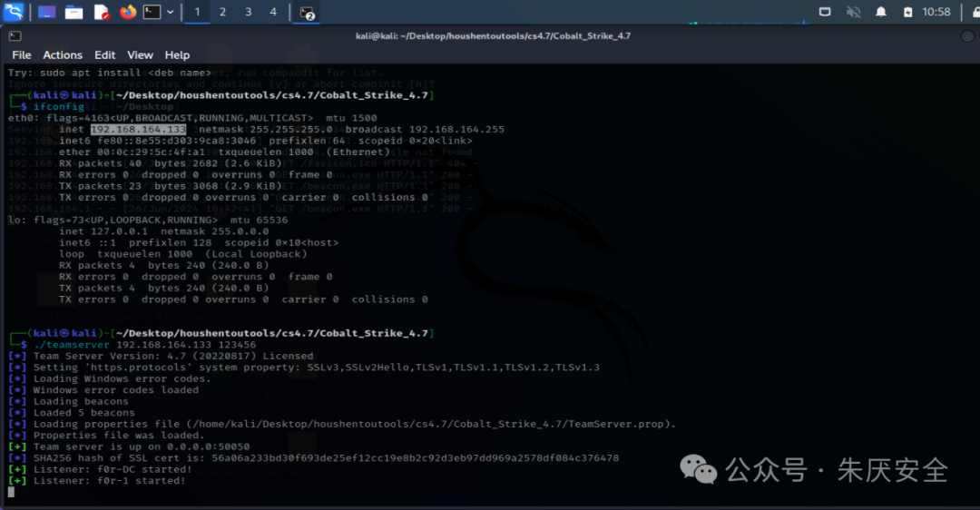The width and height of the screenshot is (980, 510).
Task: Click 'Windows error codes loaded' line
Action: pyautogui.click(x=103, y=390)
